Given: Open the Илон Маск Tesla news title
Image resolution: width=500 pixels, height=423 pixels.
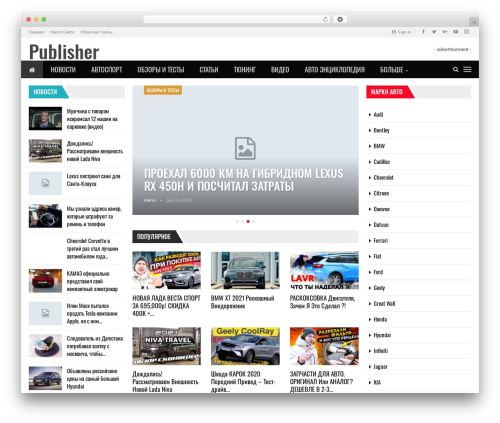Looking at the screenshot, I should tap(92, 313).
